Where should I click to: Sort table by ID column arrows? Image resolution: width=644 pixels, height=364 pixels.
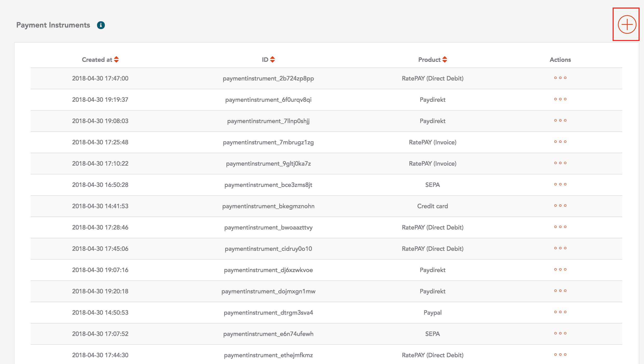click(x=272, y=60)
